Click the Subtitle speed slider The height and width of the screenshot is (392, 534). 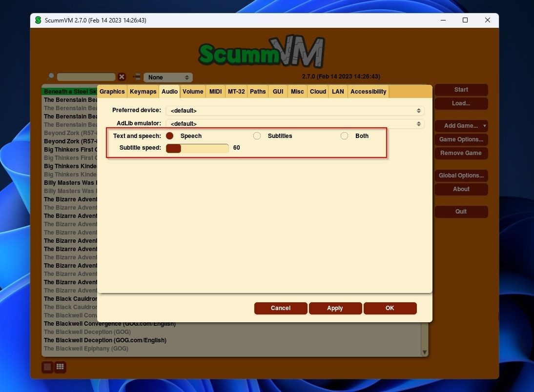tap(197, 148)
